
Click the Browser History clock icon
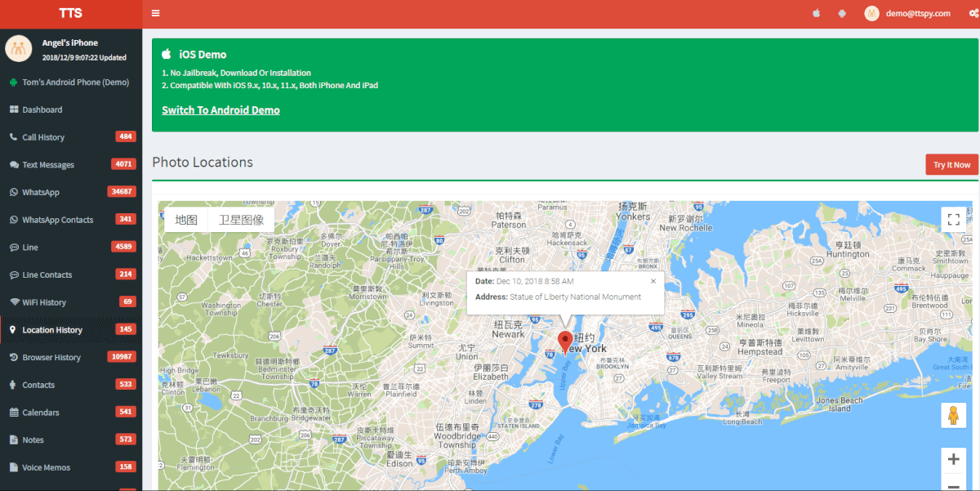point(14,357)
